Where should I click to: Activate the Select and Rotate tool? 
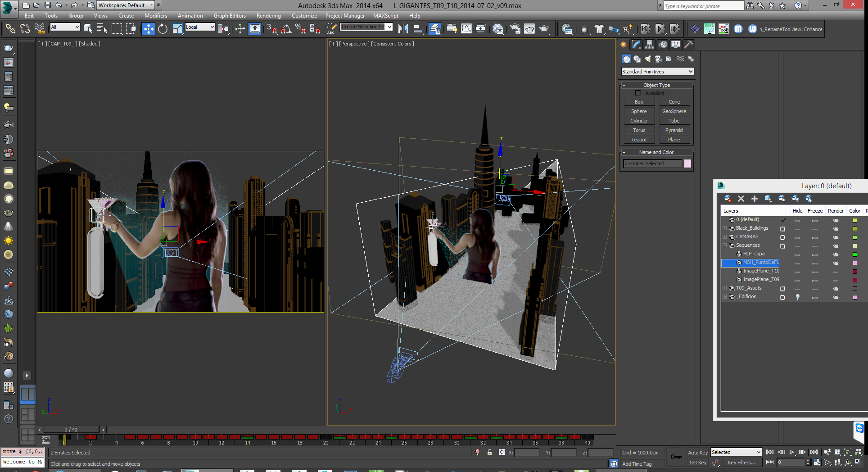pos(163,29)
